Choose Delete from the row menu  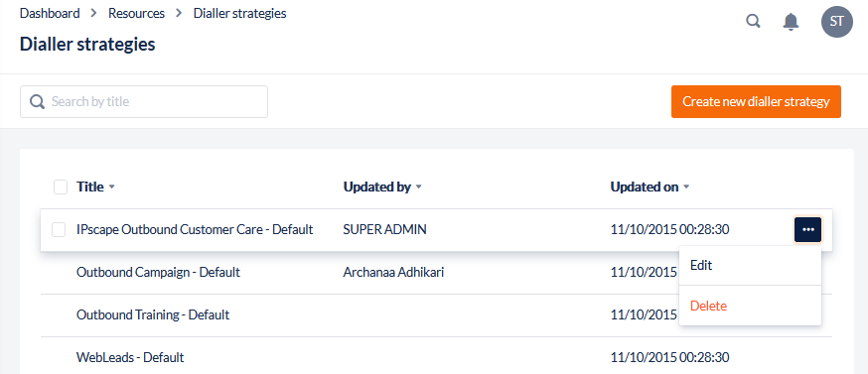click(750, 306)
